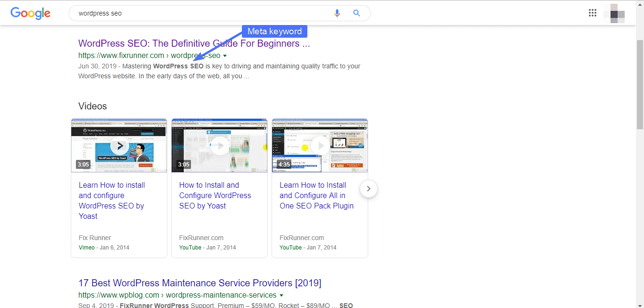The image size is (644, 308).
Task: Expand the fixrunner.com result options arrow
Action: 225,56
